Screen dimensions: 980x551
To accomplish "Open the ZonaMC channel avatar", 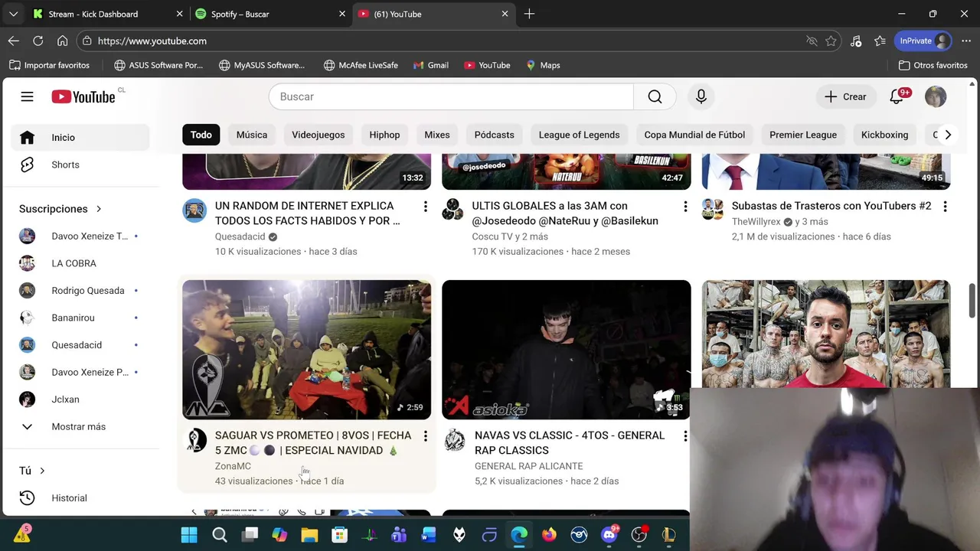I will tap(194, 440).
